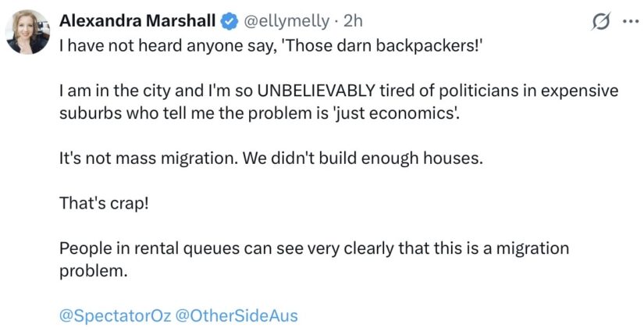Open the @OtherSideAus mention
644x335 pixels.
point(237,315)
